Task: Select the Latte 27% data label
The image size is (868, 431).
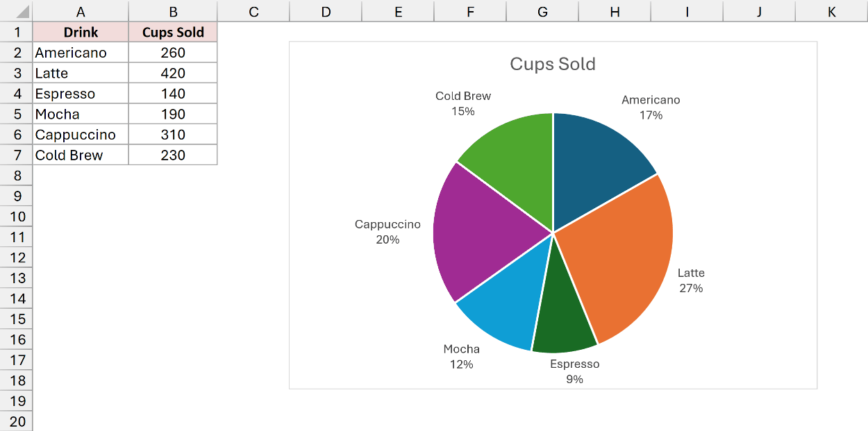Action: (x=691, y=280)
